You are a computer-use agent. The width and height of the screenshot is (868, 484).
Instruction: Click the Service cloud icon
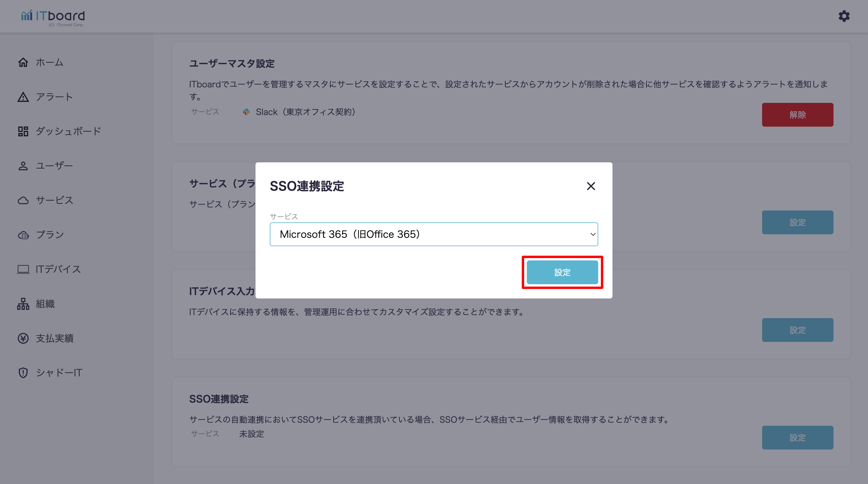coord(23,200)
